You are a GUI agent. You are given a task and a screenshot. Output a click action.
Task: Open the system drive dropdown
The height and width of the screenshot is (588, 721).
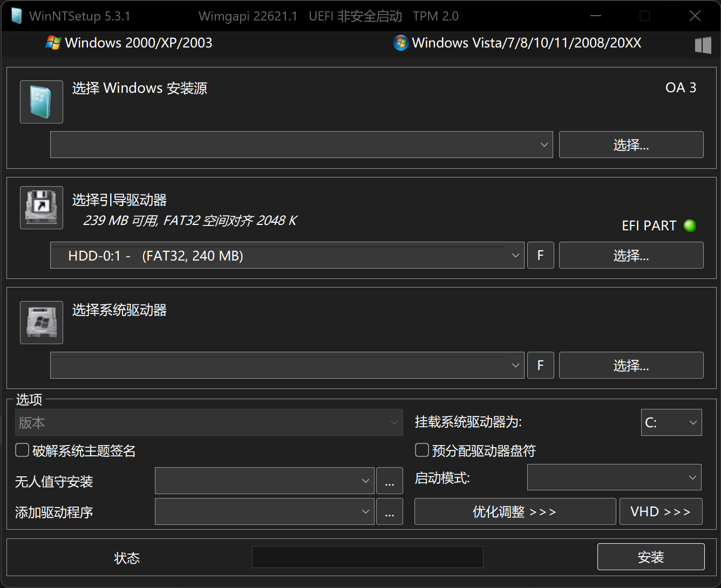point(287,365)
